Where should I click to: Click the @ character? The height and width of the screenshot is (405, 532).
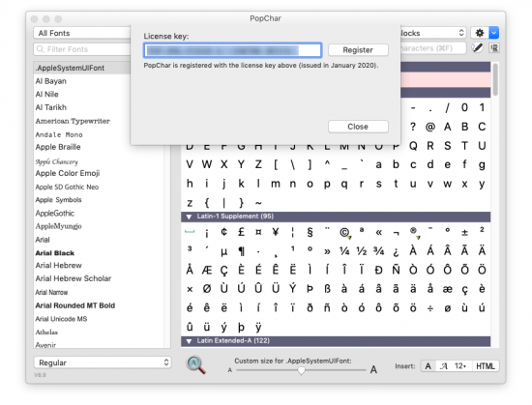(430, 127)
